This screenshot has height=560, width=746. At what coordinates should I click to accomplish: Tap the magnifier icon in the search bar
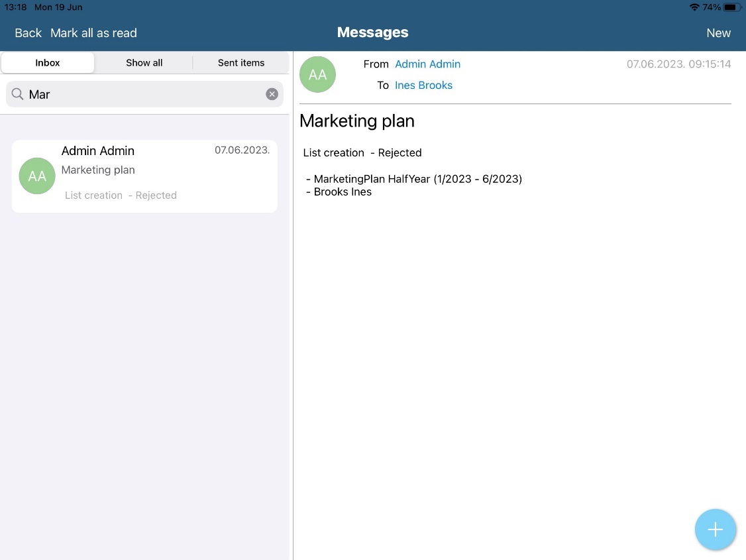click(18, 94)
